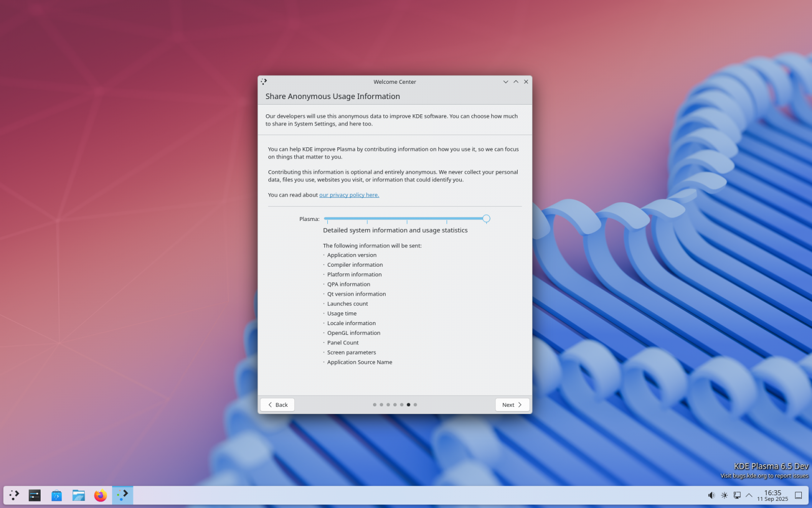812x508 pixels.
Task: Click the Peek at Desktop icon
Action: [798, 495]
